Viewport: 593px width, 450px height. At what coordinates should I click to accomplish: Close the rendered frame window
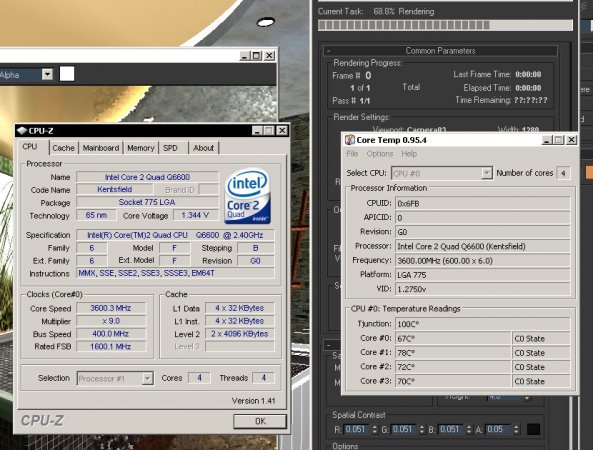point(269,56)
